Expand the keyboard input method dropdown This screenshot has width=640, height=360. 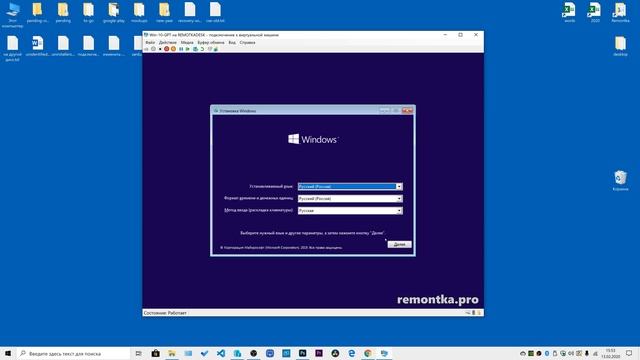399,211
